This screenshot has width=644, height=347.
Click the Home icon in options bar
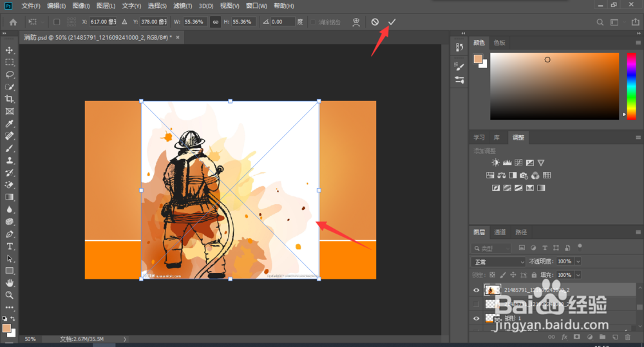pos(13,22)
